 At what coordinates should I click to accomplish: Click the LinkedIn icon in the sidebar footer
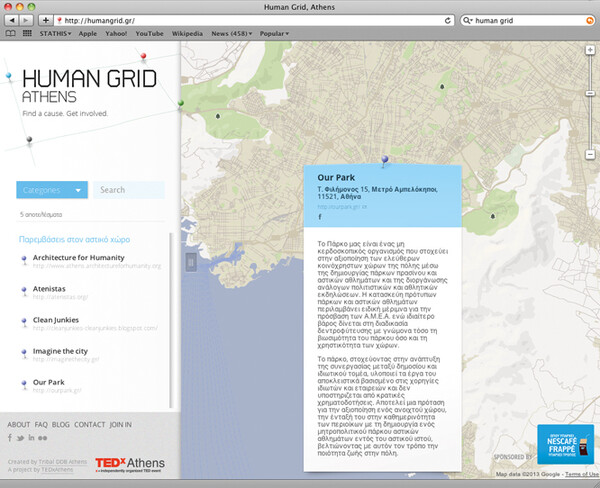(32, 438)
